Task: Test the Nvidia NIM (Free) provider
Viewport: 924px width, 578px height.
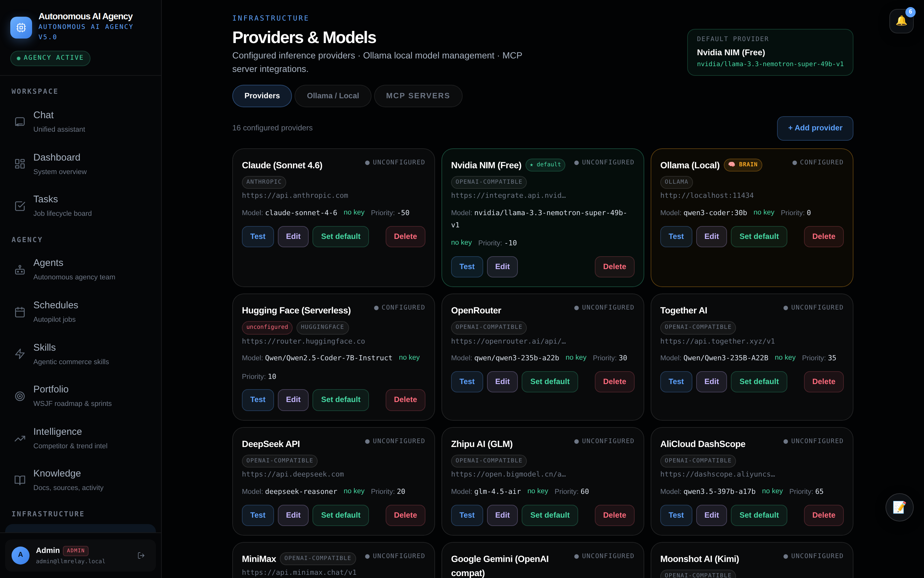Action: tap(467, 267)
